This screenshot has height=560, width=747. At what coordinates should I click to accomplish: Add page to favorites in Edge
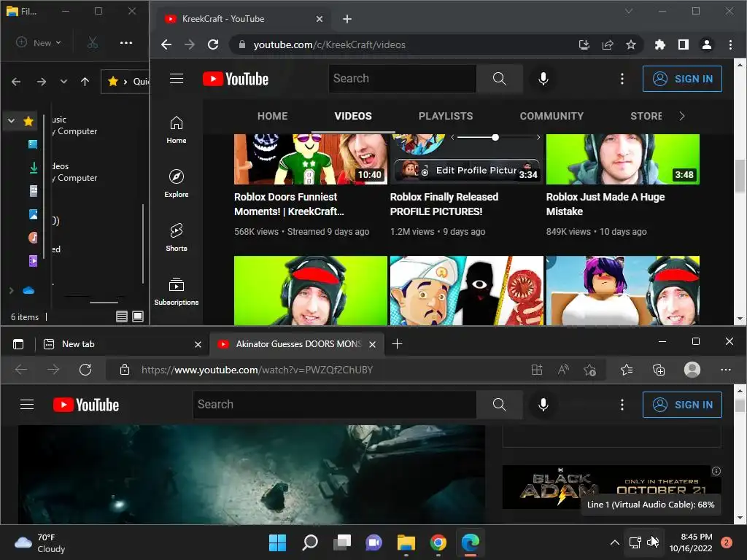click(x=589, y=370)
